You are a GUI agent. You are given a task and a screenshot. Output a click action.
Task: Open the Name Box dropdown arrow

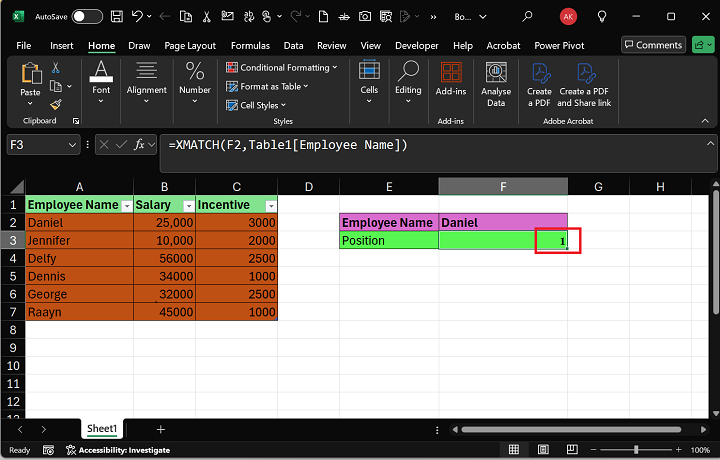click(x=72, y=145)
